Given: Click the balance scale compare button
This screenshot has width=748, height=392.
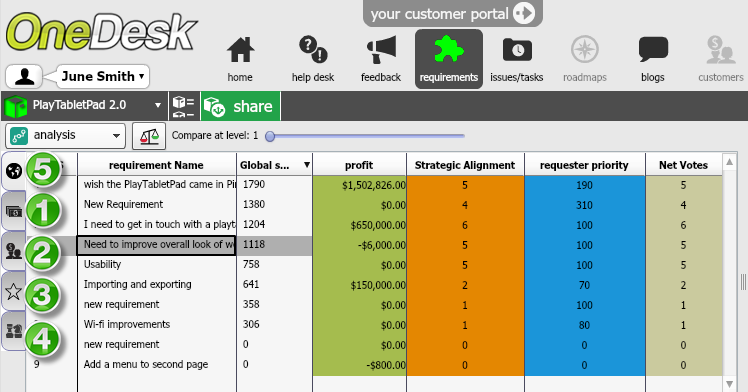Looking at the screenshot, I should 149,136.
